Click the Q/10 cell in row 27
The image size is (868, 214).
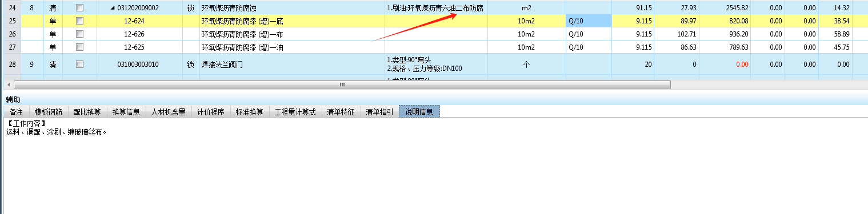[x=589, y=47]
